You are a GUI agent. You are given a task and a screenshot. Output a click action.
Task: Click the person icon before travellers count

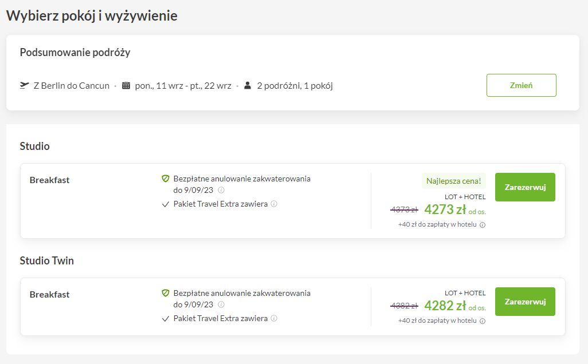pos(248,85)
